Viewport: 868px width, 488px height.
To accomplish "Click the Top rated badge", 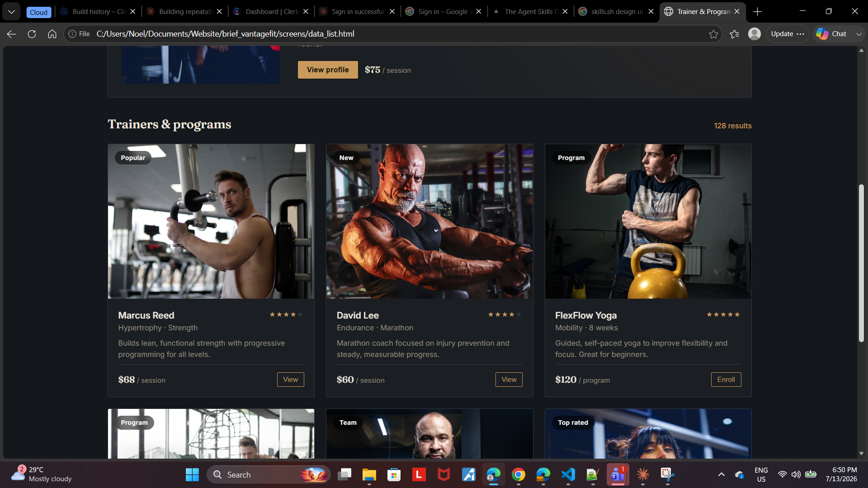I will click(573, 422).
